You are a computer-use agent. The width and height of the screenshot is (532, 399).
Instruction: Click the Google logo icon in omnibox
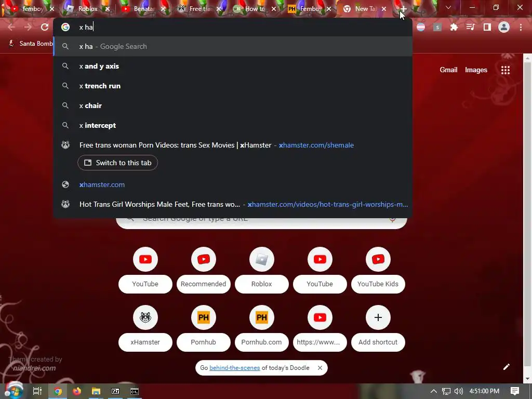pyautogui.click(x=65, y=27)
